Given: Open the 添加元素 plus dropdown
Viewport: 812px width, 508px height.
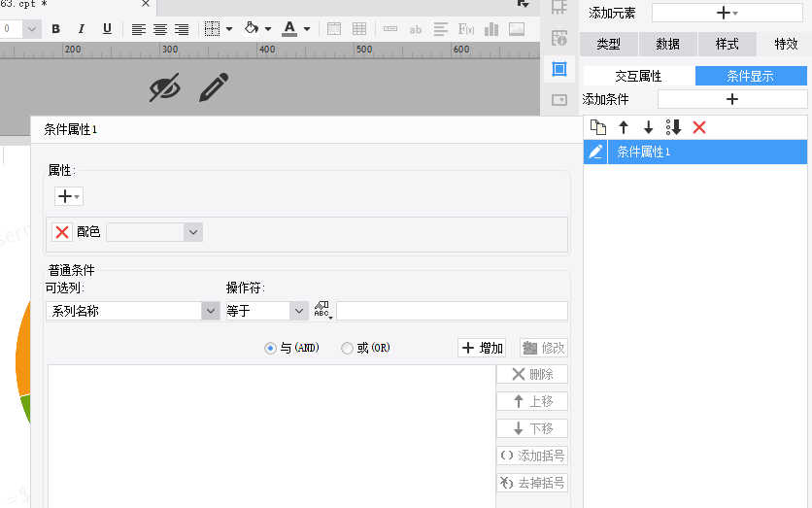Looking at the screenshot, I should coord(727,13).
